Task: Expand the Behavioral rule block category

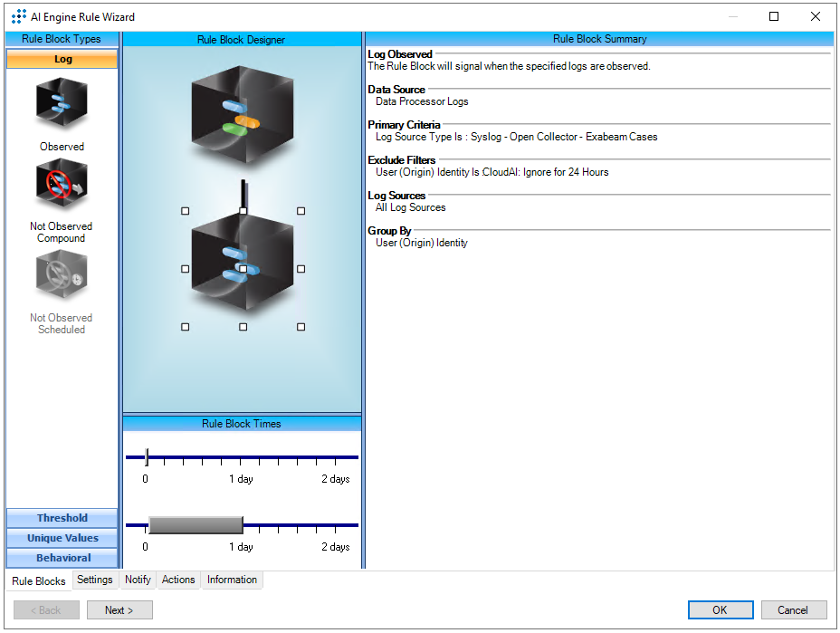Action: (x=62, y=558)
